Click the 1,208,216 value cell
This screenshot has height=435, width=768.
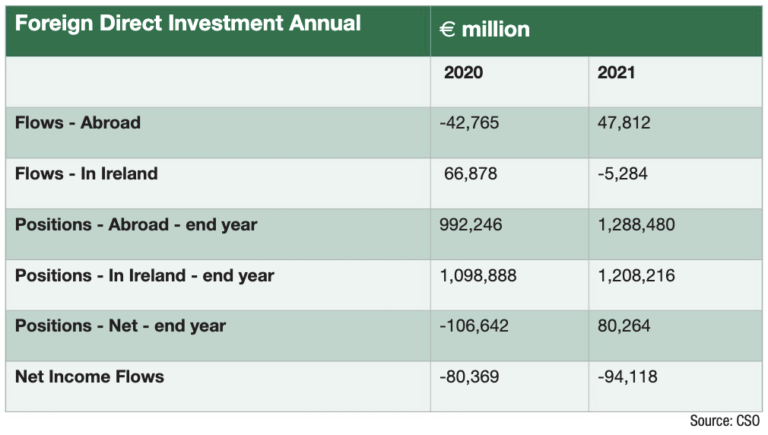[636, 275]
